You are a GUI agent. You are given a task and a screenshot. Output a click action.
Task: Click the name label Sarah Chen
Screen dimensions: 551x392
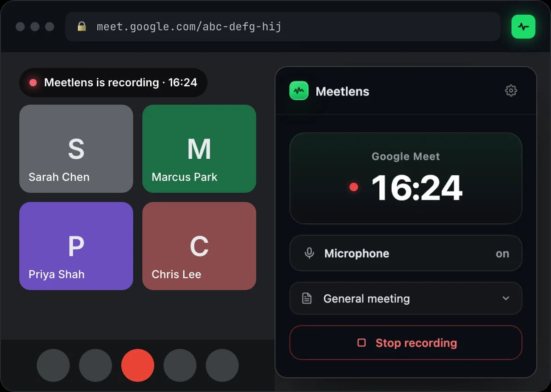(x=59, y=177)
